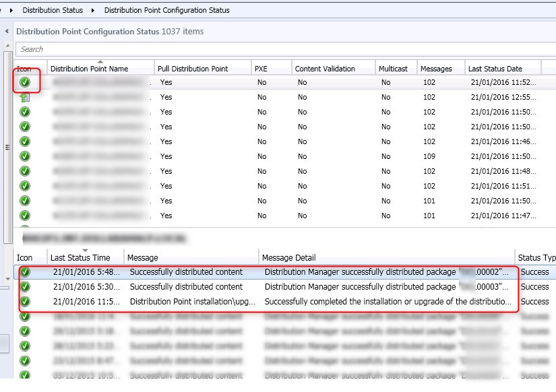This screenshot has height=392, width=556.
Task: Sort messages by Last Status Time header
Action: [86, 258]
